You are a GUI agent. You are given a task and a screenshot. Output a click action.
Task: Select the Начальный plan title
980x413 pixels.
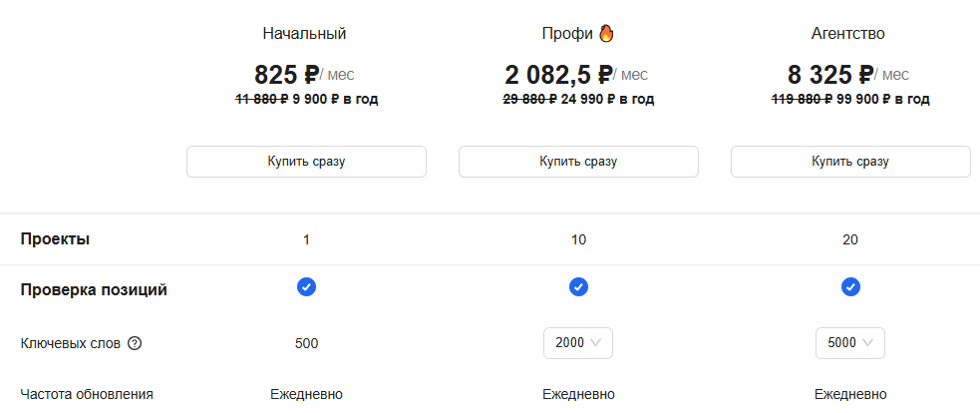pos(304,34)
